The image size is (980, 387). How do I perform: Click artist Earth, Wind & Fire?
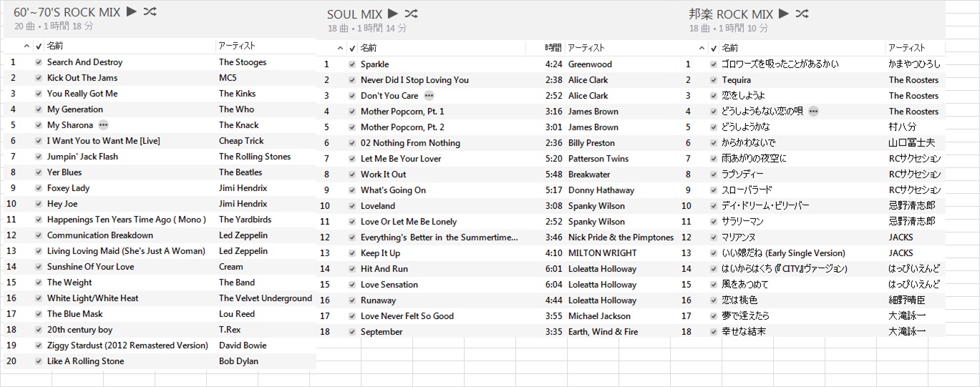pyautogui.click(x=603, y=332)
